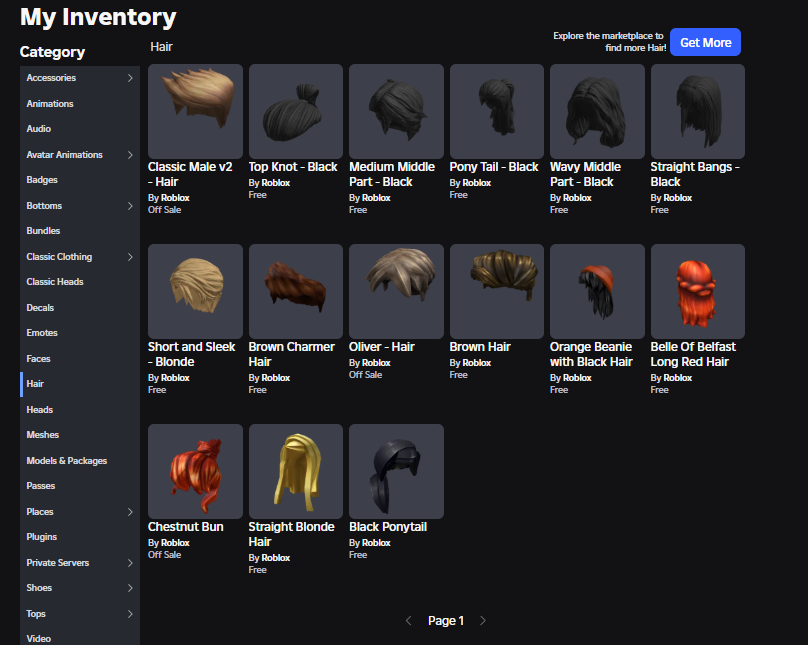Open the Wavy Middle Part - Black title link
Screen dimensions: 808x645
click(585, 174)
